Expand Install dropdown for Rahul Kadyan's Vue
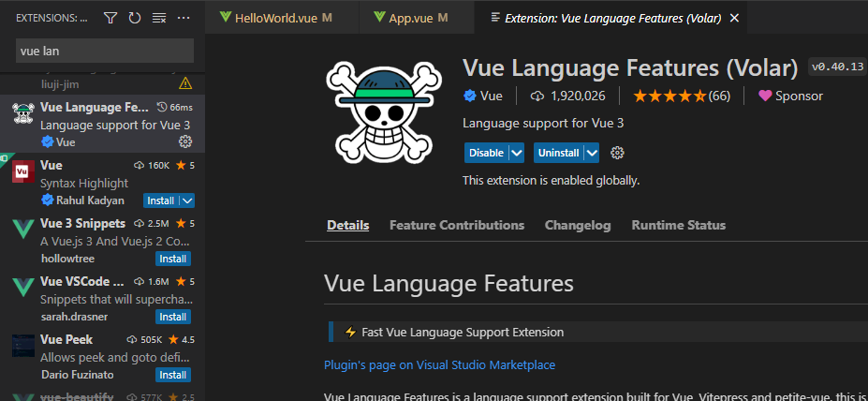868x401 pixels. pyautogui.click(x=187, y=200)
